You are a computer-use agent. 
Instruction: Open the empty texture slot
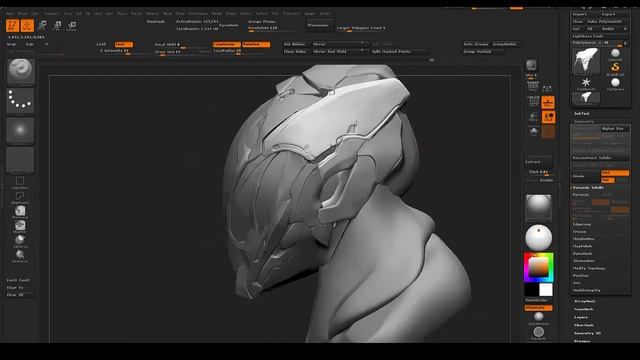coord(20,160)
